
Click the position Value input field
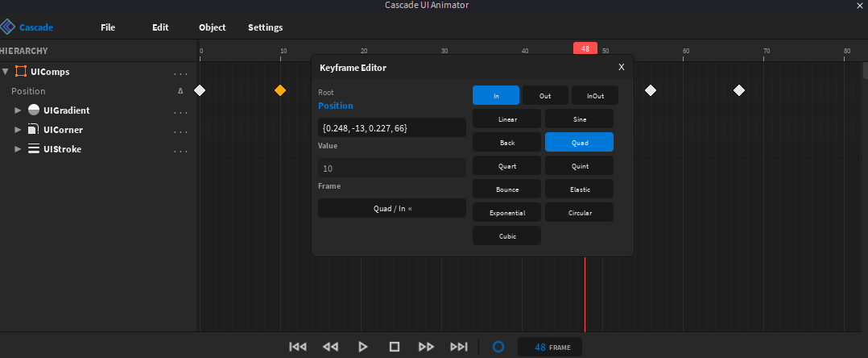click(392, 127)
